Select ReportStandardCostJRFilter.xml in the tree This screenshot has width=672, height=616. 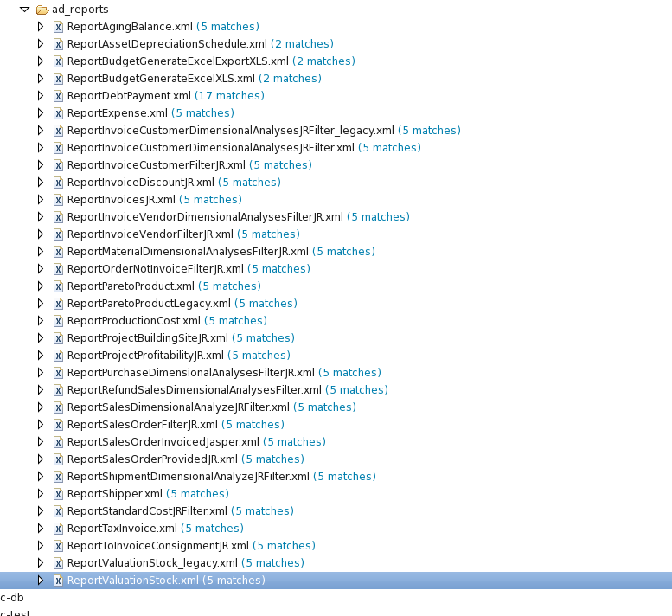click(147, 511)
